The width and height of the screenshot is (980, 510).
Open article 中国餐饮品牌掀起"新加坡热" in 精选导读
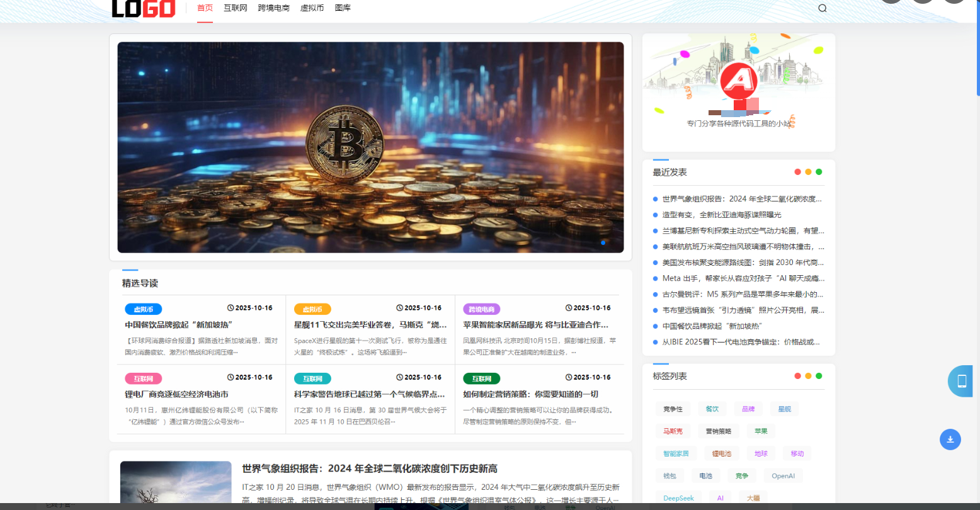(x=179, y=325)
